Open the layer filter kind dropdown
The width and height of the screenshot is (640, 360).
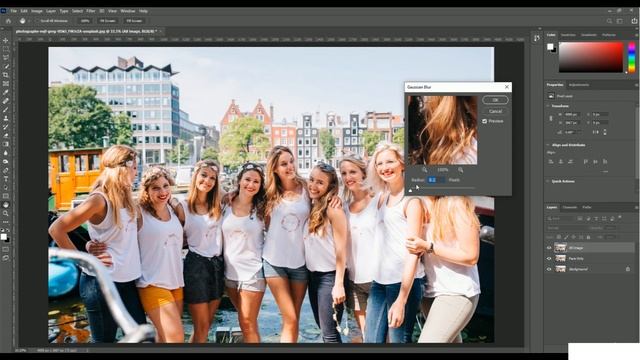pyautogui.click(x=561, y=219)
